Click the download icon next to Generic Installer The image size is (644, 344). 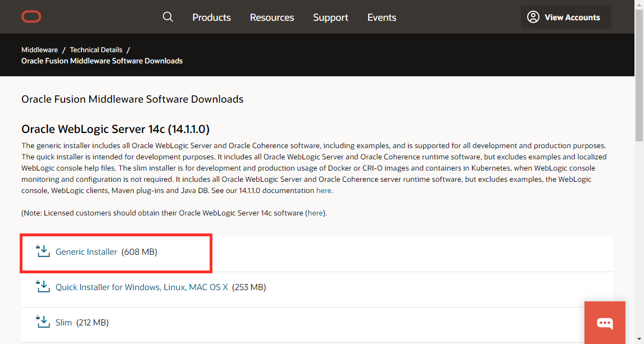(43, 251)
